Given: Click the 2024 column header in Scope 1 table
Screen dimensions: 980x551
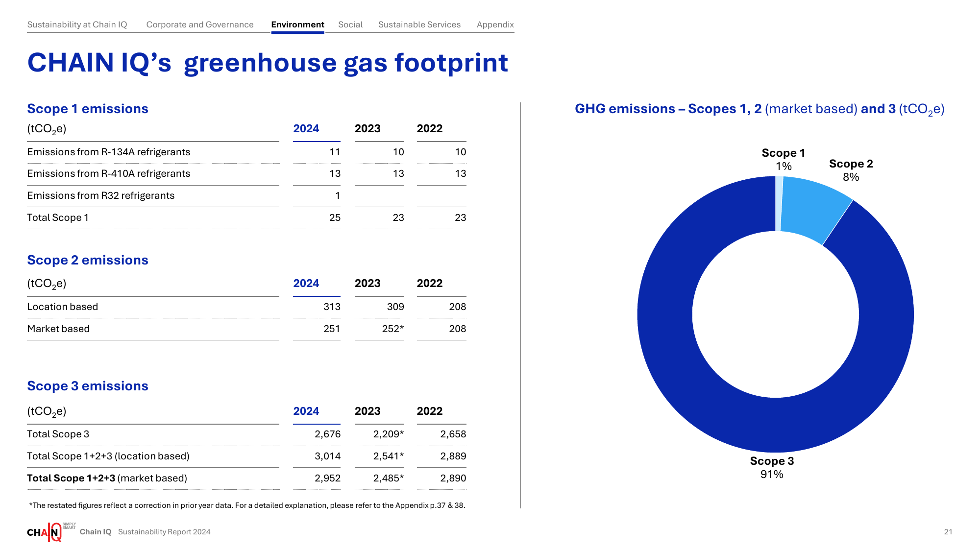Looking at the screenshot, I should click(x=306, y=128).
